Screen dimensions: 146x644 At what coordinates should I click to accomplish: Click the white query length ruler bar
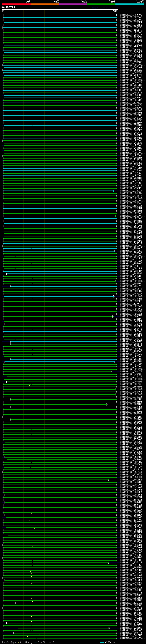tap(60, 9)
